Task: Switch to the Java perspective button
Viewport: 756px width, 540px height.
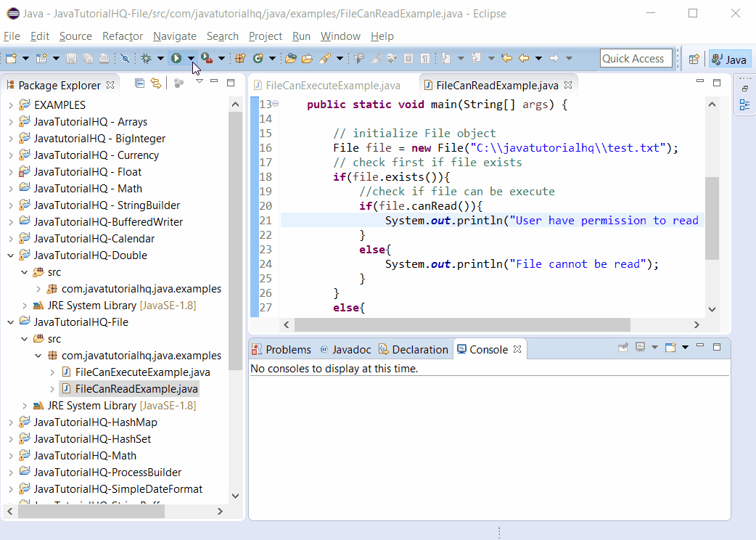Action: [728, 60]
